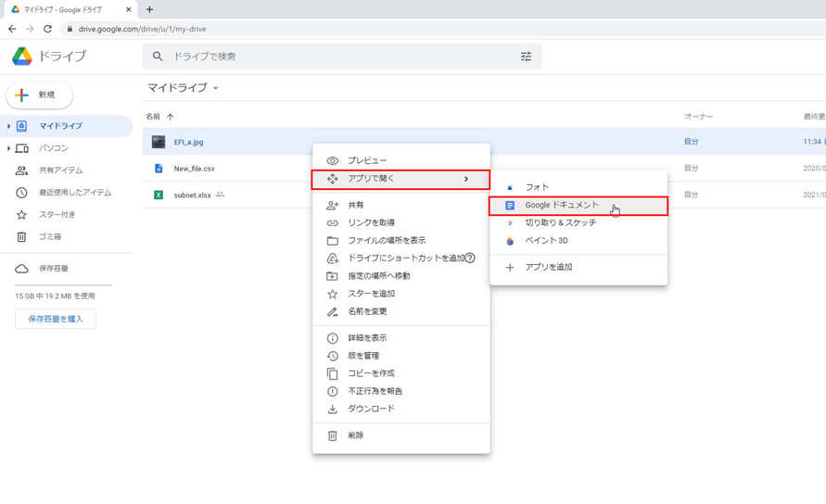The width and height of the screenshot is (826, 504).
Task: Open with 切り取り & スケッチ
Action: click(x=578, y=223)
